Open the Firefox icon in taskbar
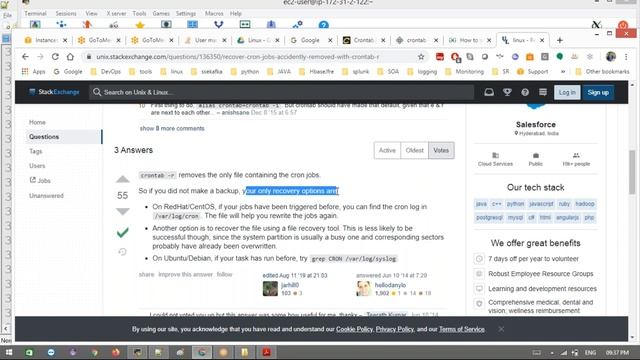 [x=116, y=352]
